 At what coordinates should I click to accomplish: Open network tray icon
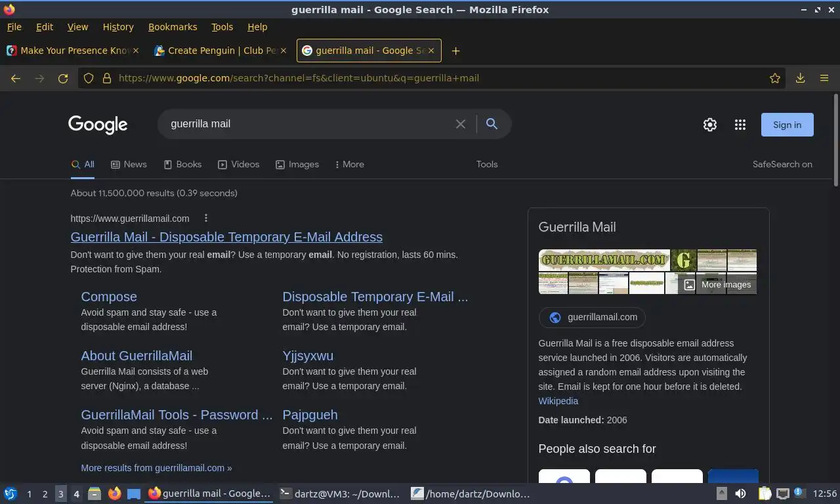pyautogui.click(x=782, y=493)
